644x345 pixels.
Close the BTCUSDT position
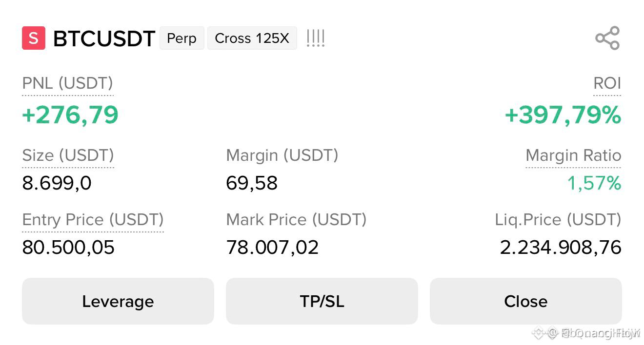pyautogui.click(x=526, y=301)
